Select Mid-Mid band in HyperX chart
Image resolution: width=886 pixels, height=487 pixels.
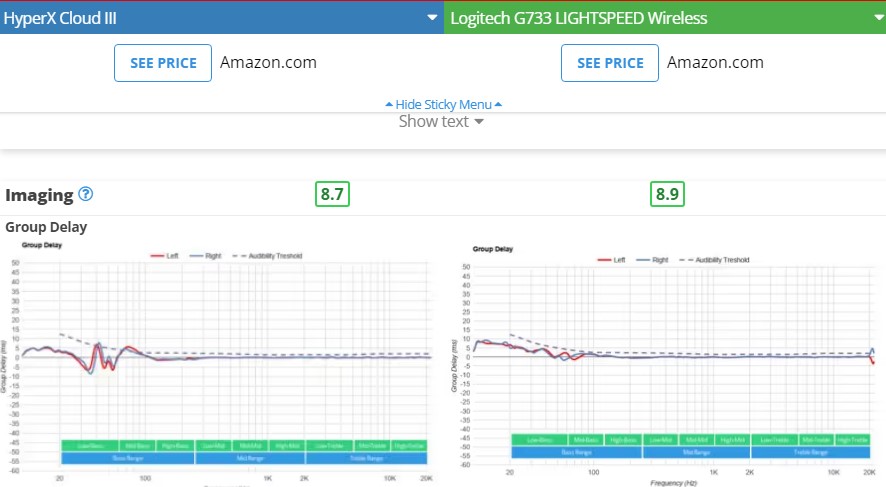tap(250, 446)
